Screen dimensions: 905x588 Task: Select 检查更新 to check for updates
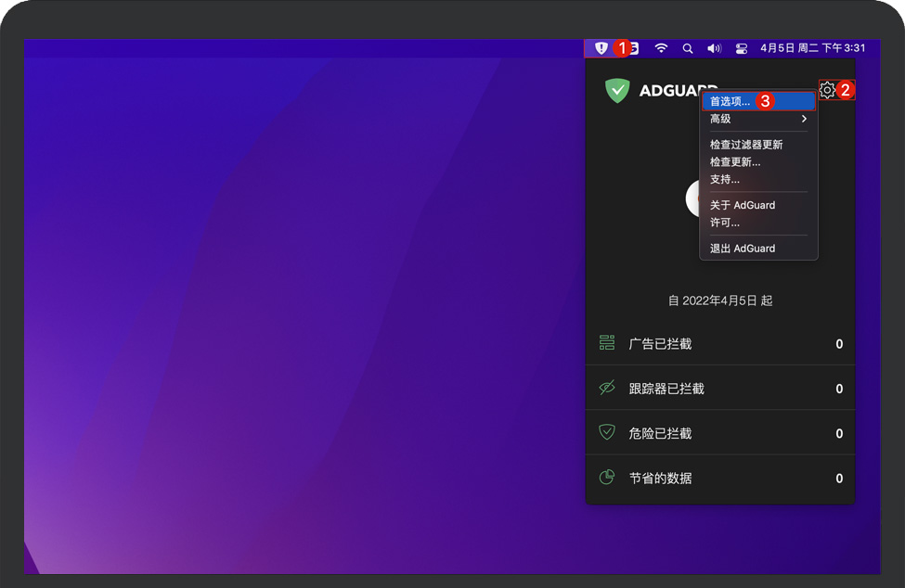click(x=737, y=161)
